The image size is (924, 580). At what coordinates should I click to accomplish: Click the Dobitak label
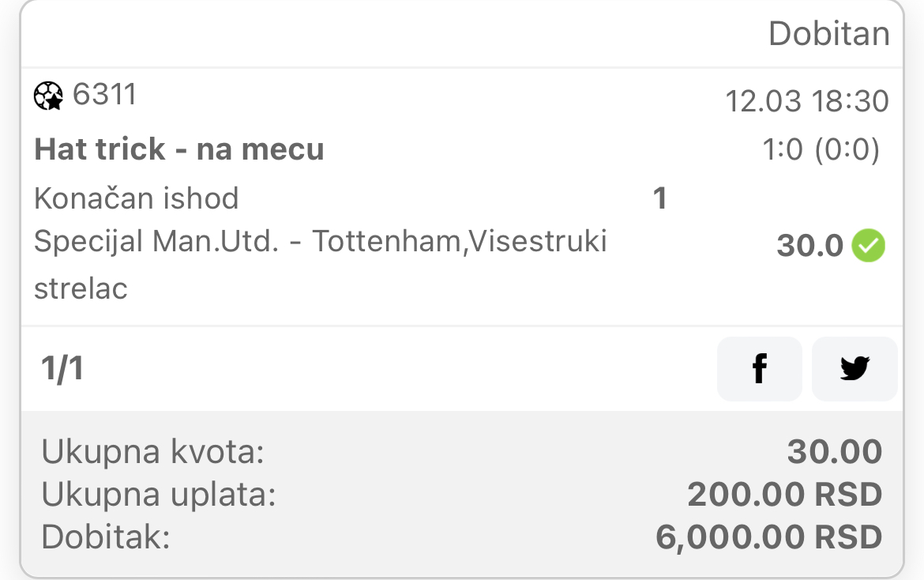(x=106, y=537)
